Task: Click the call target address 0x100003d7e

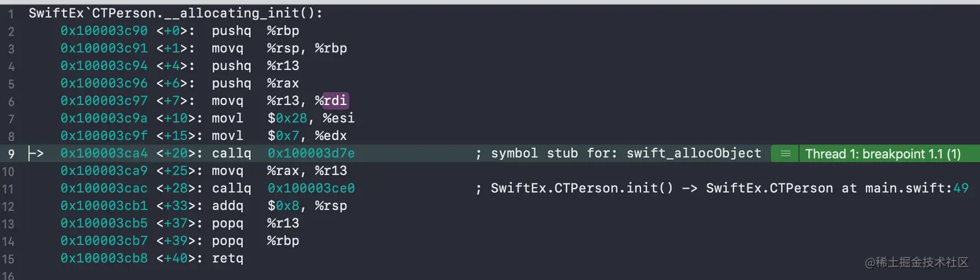Action: point(311,154)
